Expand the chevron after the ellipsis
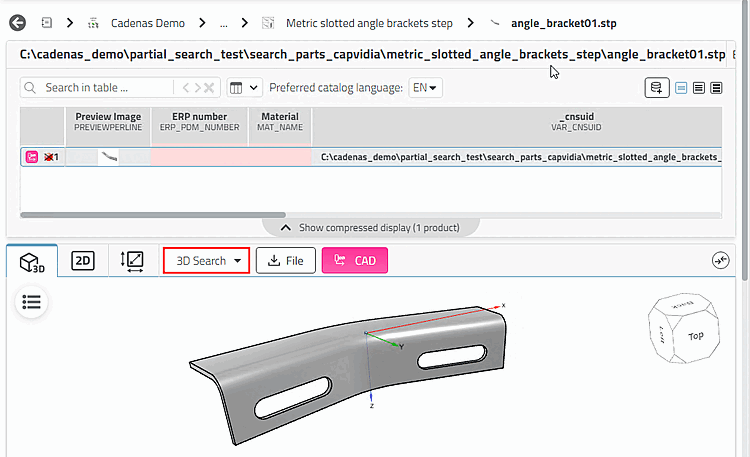Image resolution: width=750 pixels, height=457 pixels. tap(245, 22)
